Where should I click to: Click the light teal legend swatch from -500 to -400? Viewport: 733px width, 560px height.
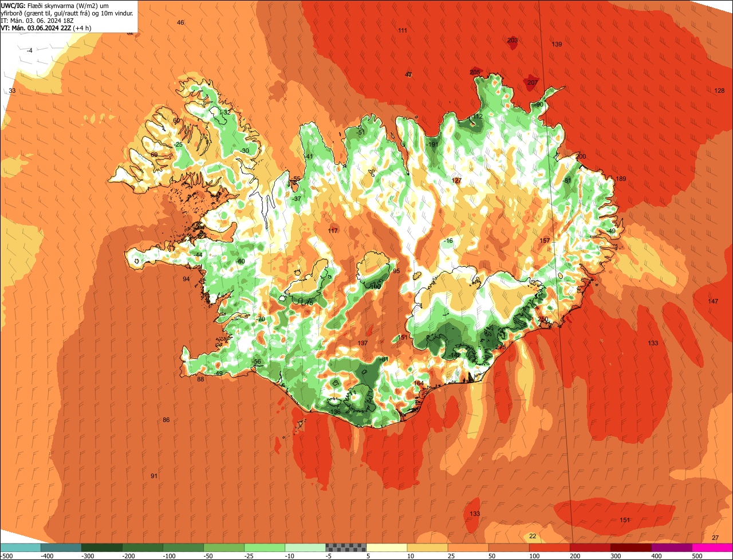click(x=20, y=547)
